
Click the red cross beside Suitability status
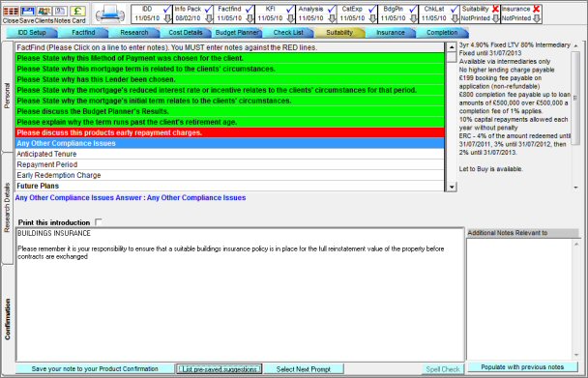[x=495, y=9]
